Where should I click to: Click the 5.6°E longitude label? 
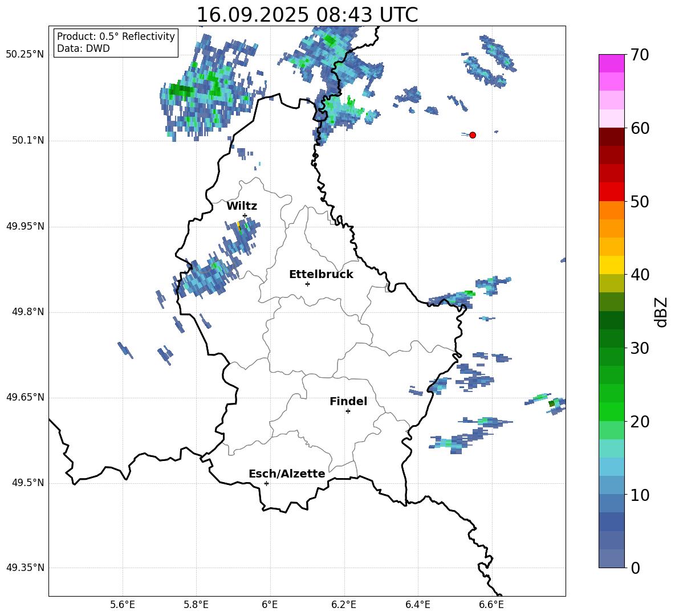click(x=123, y=605)
